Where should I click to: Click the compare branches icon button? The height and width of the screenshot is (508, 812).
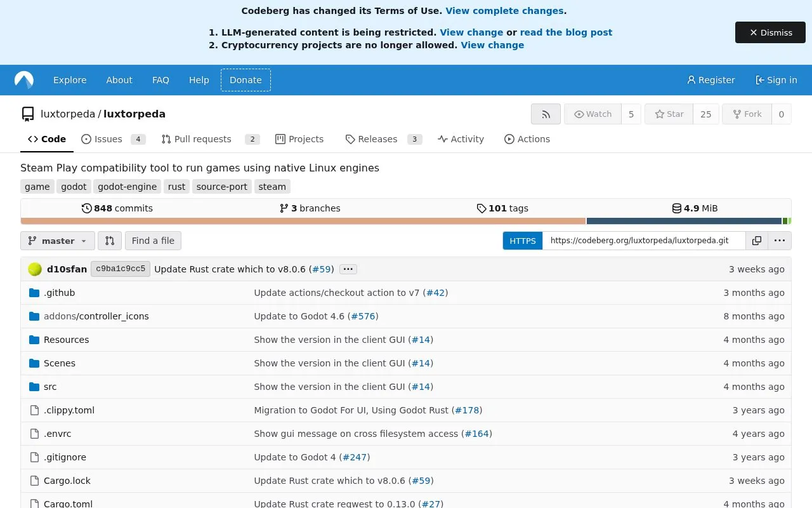[110, 241]
